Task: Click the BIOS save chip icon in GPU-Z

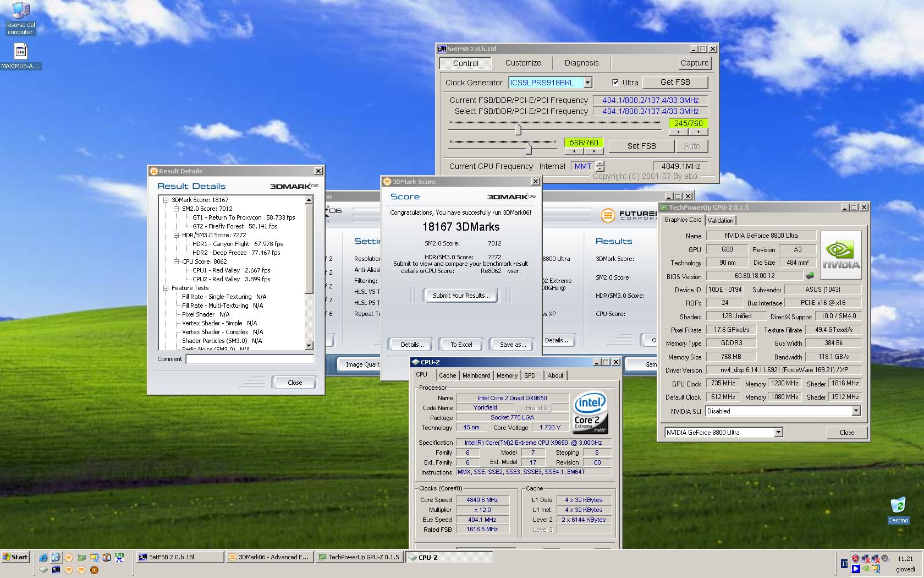Action: pyautogui.click(x=810, y=276)
